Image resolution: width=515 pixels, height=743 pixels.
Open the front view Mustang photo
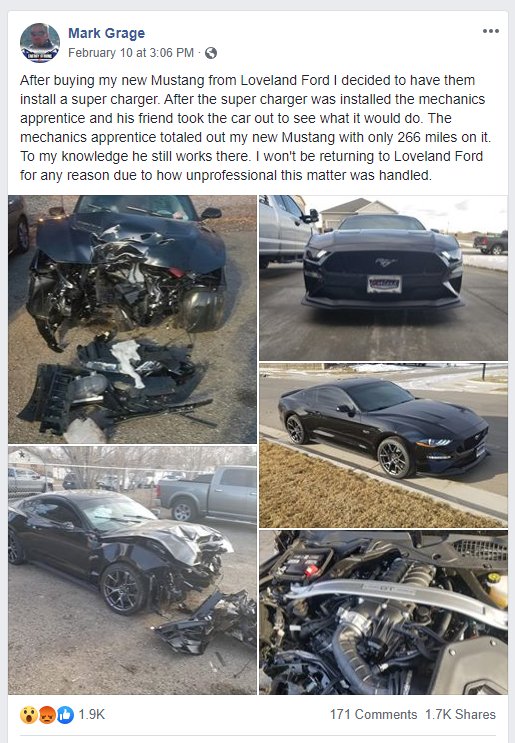pyautogui.click(x=383, y=278)
